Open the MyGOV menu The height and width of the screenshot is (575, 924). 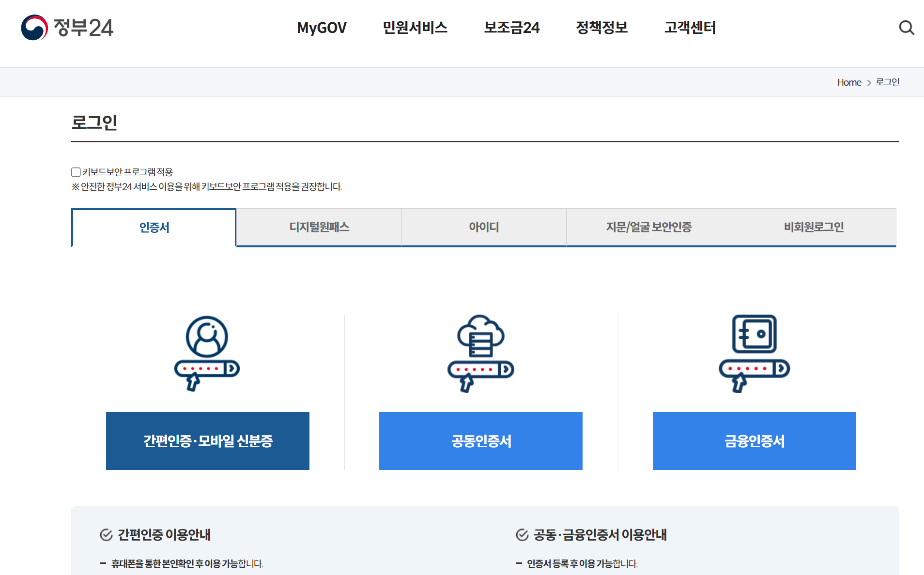point(321,28)
